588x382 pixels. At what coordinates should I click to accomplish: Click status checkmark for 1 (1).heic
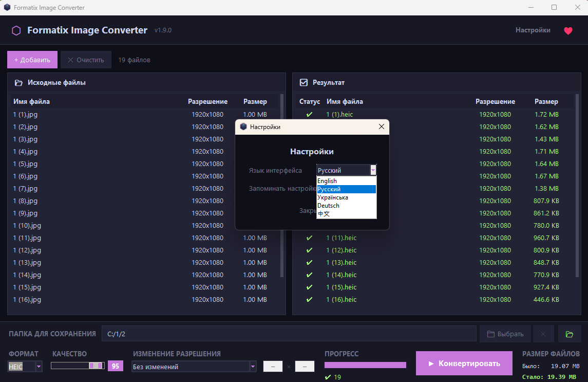click(309, 114)
